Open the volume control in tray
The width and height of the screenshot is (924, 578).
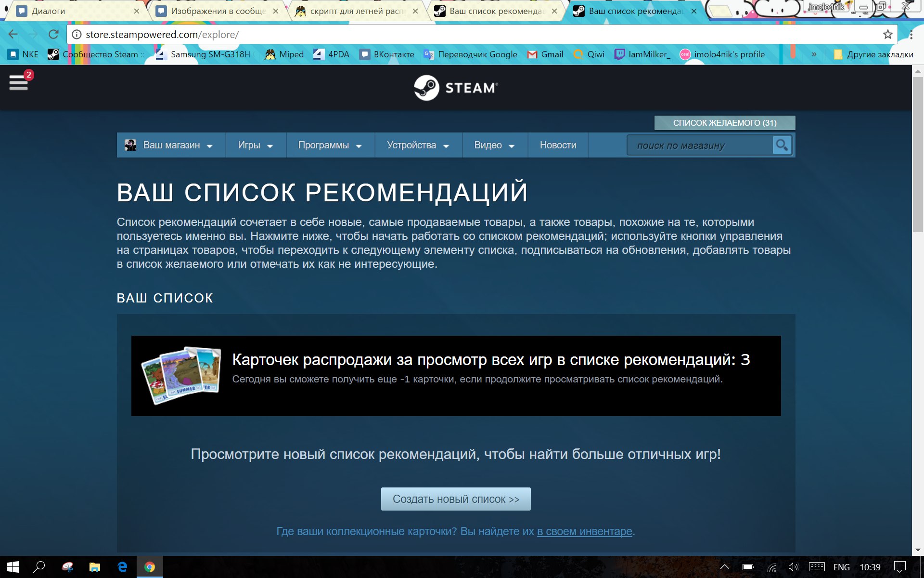pyautogui.click(x=794, y=567)
